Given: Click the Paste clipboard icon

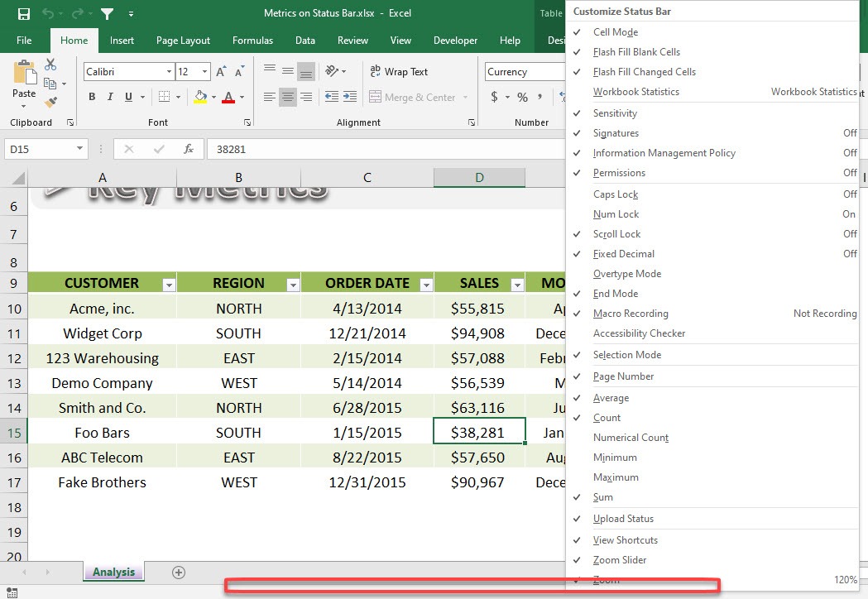Looking at the screenshot, I should tap(24, 73).
